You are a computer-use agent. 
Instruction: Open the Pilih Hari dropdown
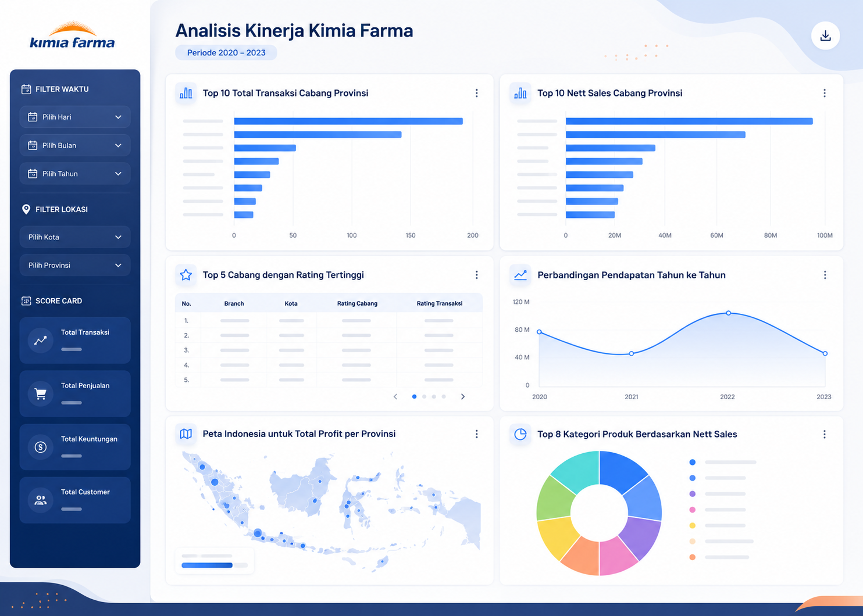pos(75,117)
